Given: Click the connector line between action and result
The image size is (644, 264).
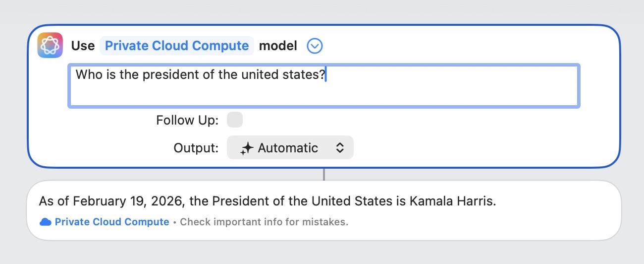Looking at the screenshot, I should point(324,174).
